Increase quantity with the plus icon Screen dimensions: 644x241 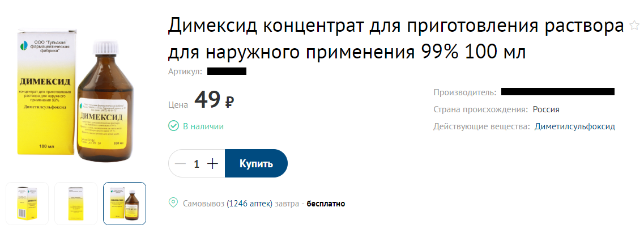point(212,164)
